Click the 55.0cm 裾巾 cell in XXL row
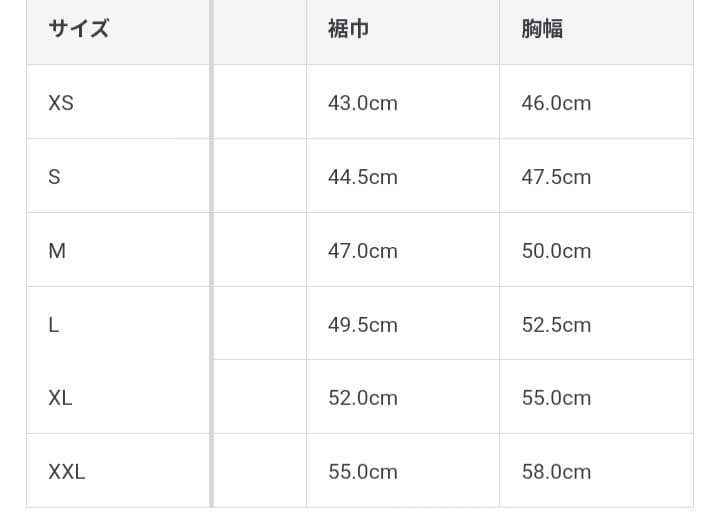Image resolution: width=720 pixels, height=525 pixels. coord(363,472)
